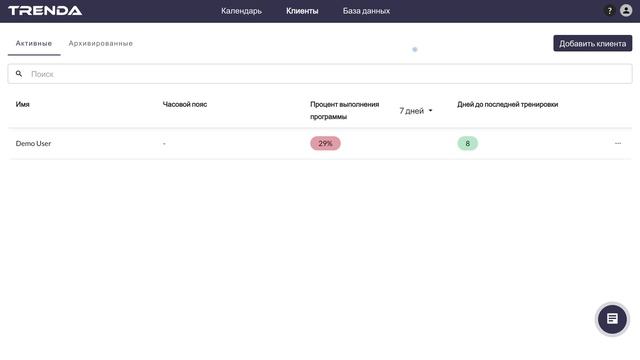Click the Имя column header
The height and width of the screenshot is (360, 640).
(x=22, y=104)
